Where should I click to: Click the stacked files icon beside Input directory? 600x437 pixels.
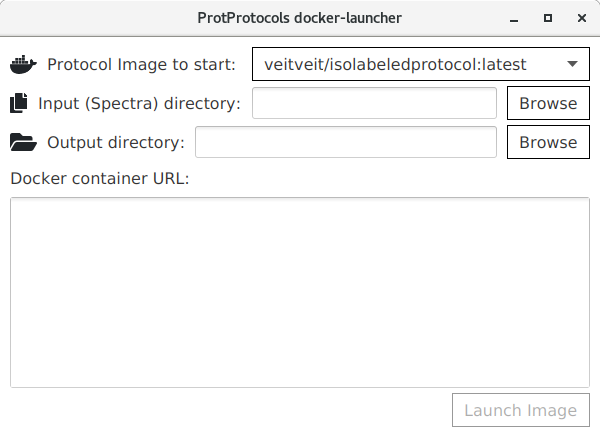[19, 103]
